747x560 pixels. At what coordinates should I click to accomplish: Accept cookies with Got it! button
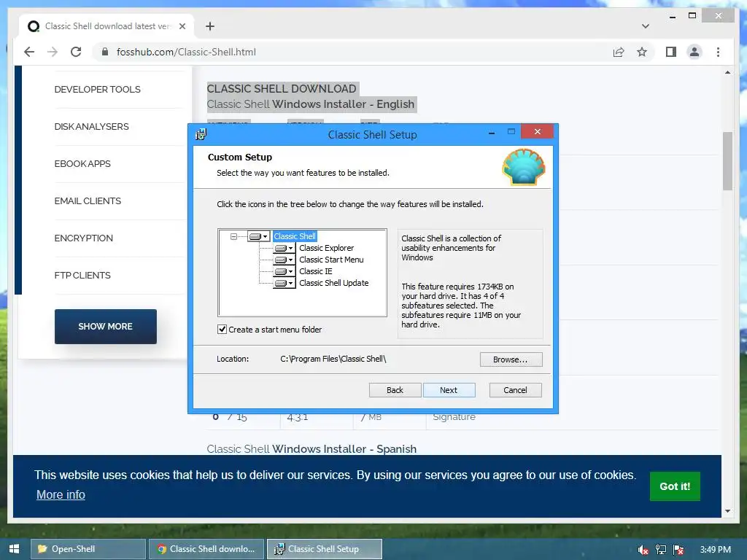(675, 486)
